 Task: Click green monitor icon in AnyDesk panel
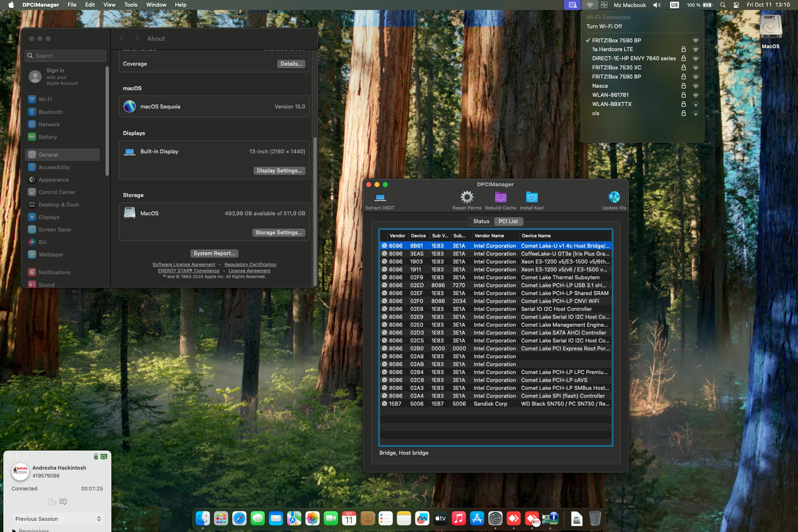(104, 456)
